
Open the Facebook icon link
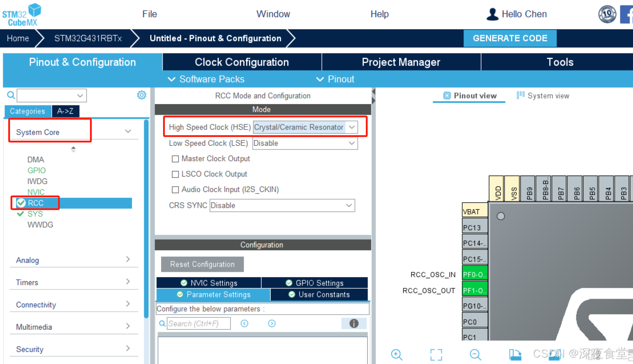click(x=626, y=14)
